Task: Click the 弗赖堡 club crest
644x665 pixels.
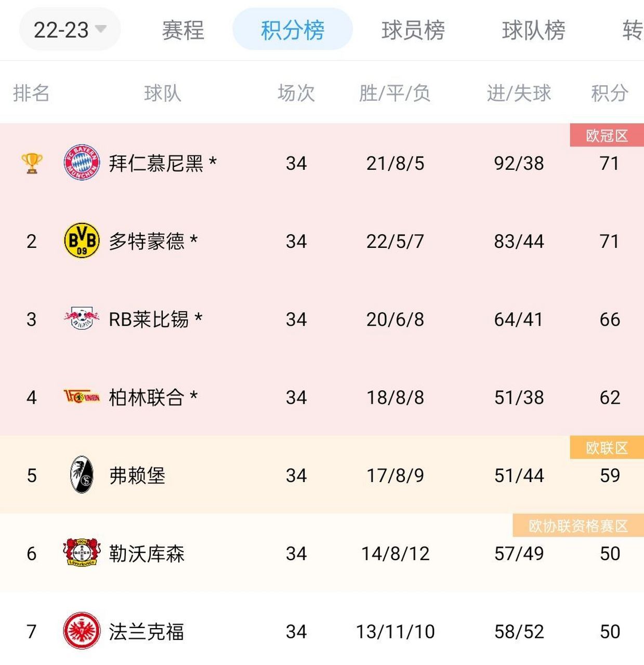Action: pyautogui.click(x=82, y=475)
